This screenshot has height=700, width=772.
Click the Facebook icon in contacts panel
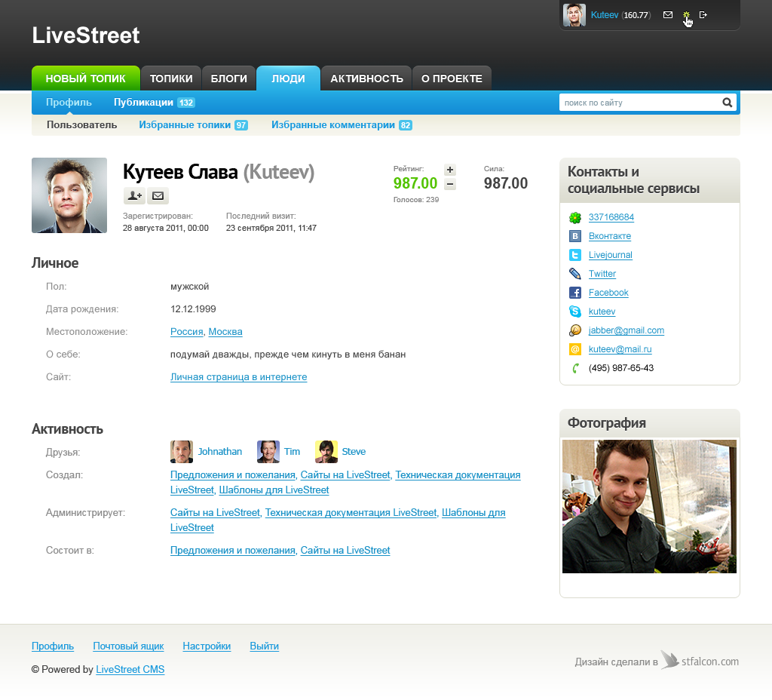pyautogui.click(x=575, y=293)
